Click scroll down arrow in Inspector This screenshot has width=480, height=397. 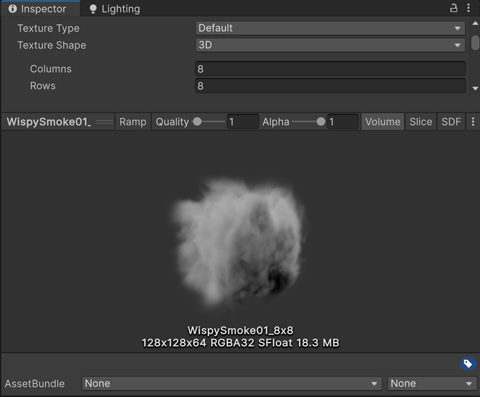475,88
